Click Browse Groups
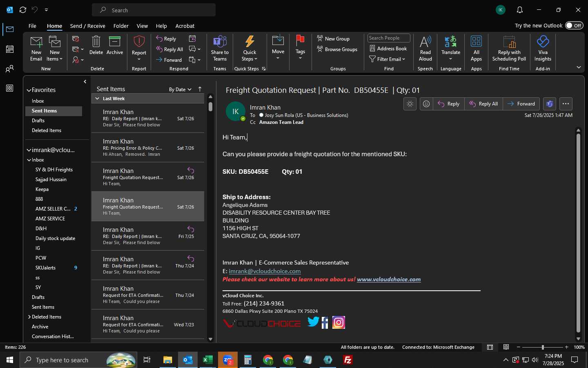This screenshot has width=588, height=368. (337, 49)
